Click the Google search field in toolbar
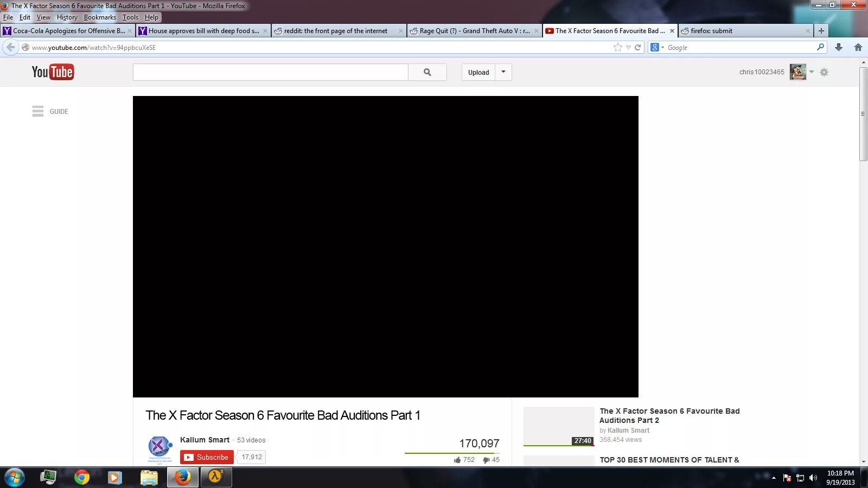The image size is (868, 488). [741, 47]
